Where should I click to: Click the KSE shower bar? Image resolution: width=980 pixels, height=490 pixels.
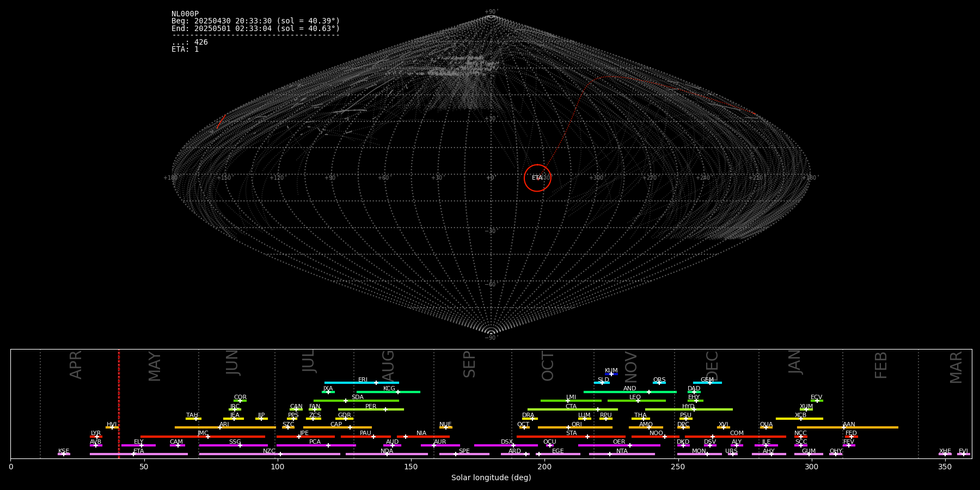point(64,454)
